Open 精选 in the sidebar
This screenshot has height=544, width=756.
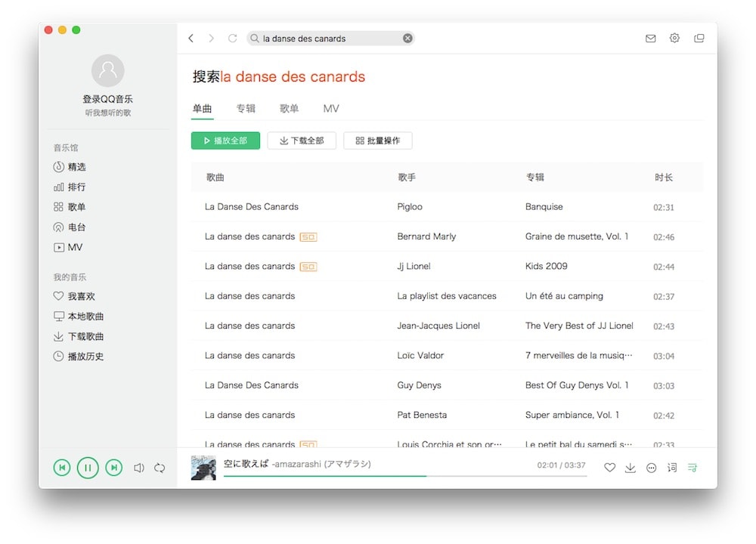(x=70, y=167)
